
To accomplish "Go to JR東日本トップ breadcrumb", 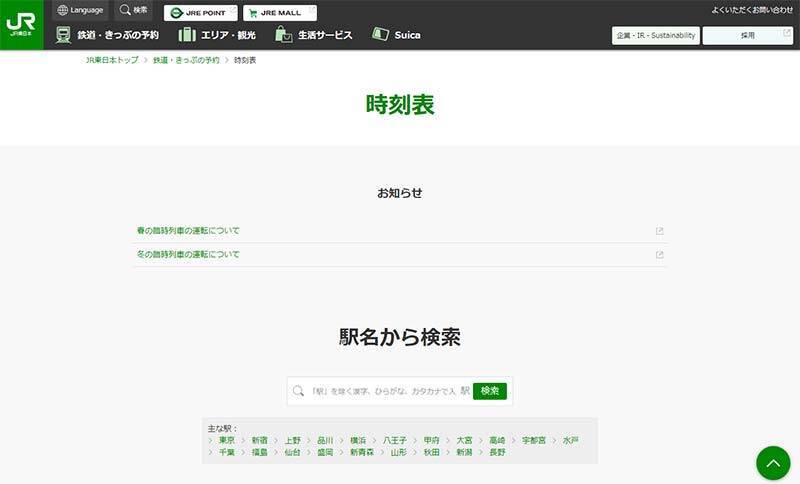I will [x=112, y=61].
